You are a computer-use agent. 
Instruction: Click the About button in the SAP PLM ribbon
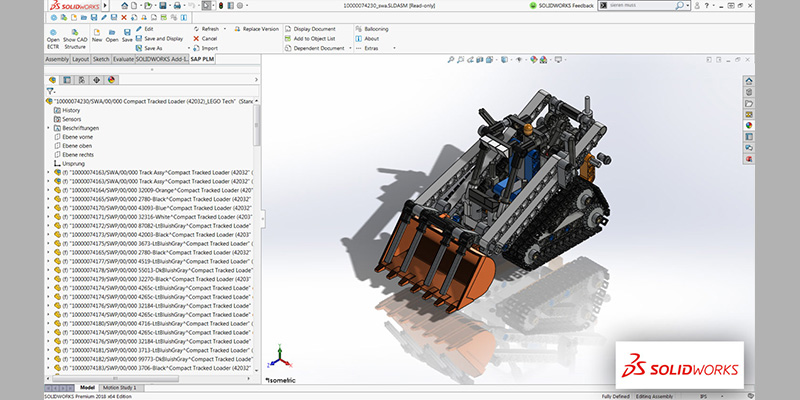(x=367, y=39)
